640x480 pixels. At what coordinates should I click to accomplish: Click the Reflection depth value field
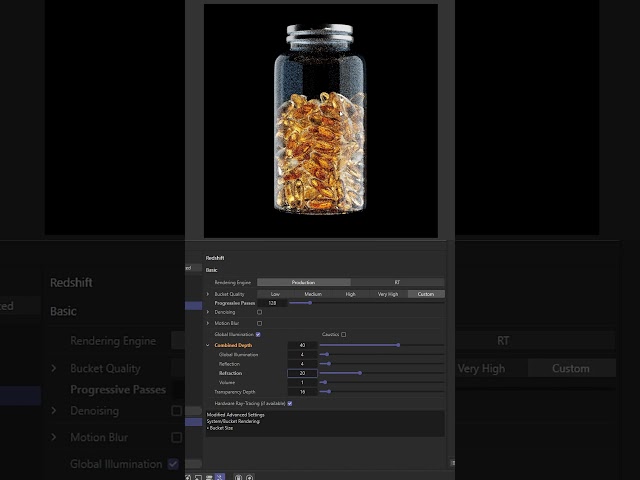(x=302, y=364)
